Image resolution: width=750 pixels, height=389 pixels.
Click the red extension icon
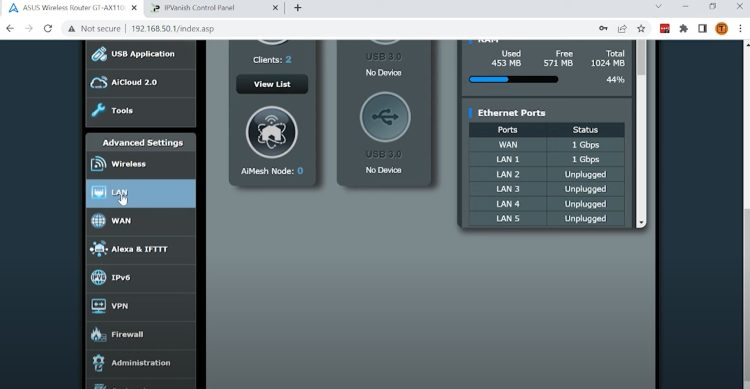665,29
